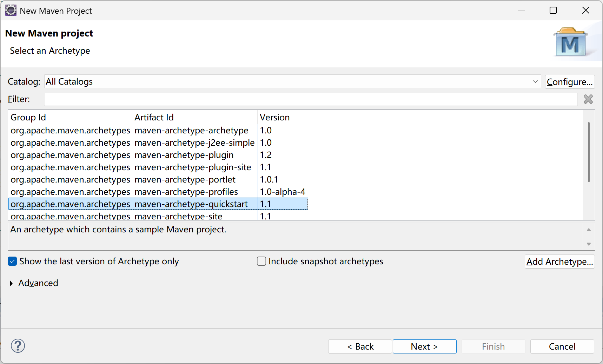The height and width of the screenshot is (364, 603).
Task: Focus the Filter text field
Action: coord(311,99)
